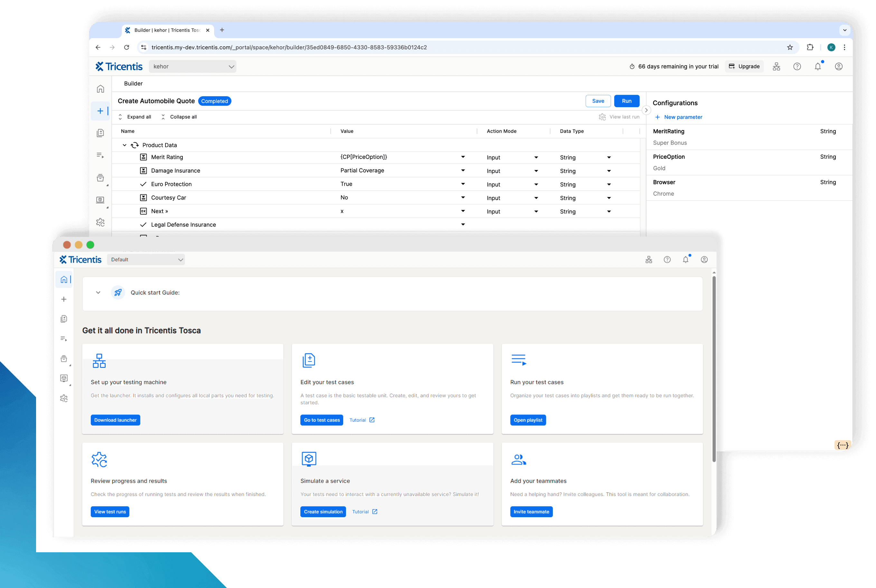Open playlists icon in front window sidebar
Screen dimensions: 876x588
[x=64, y=339]
